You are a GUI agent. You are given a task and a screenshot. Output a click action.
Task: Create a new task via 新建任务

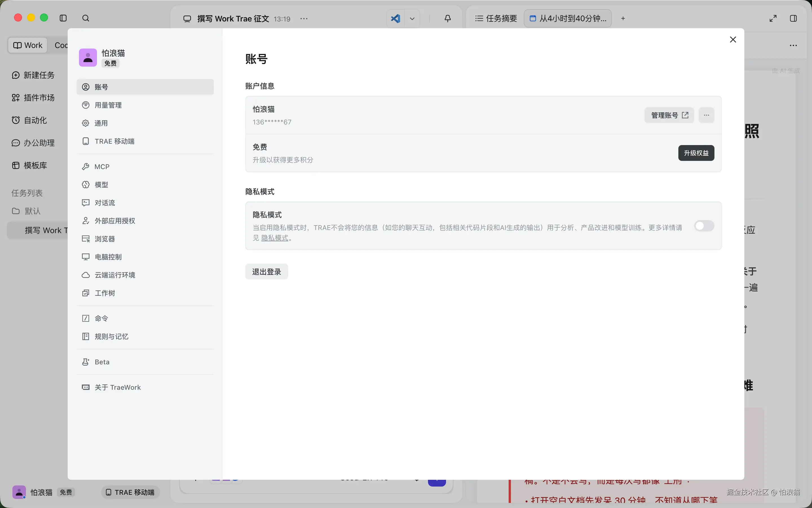pyautogui.click(x=33, y=75)
